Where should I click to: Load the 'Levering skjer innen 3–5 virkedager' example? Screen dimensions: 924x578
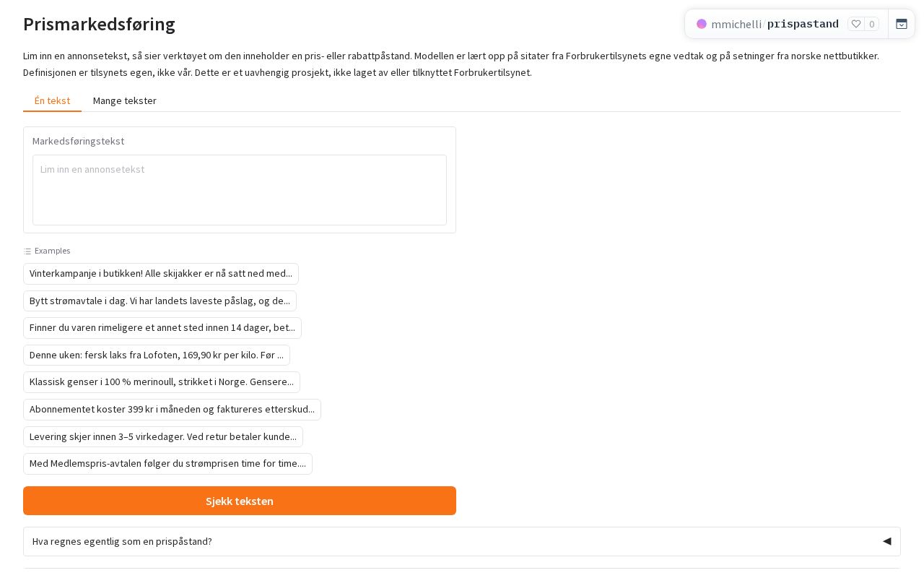163,437
